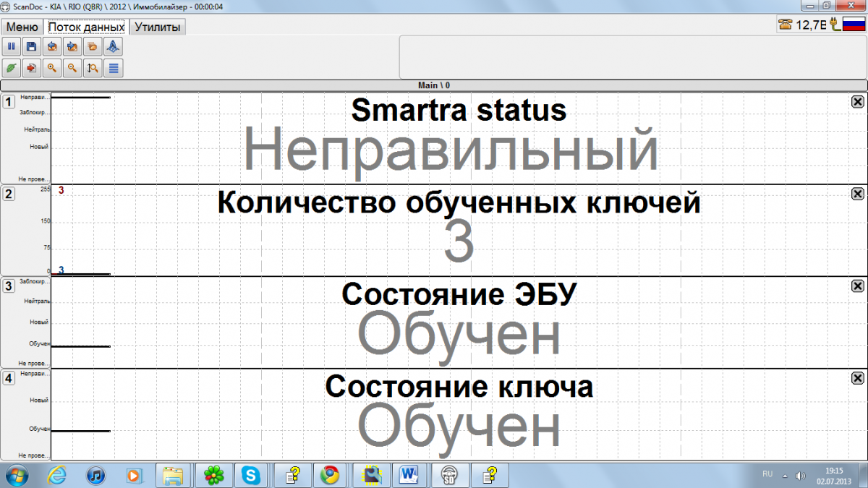Switch to the Поток данных tab
Image resolution: width=868 pixels, height=488 pixels.
[86, 27]
